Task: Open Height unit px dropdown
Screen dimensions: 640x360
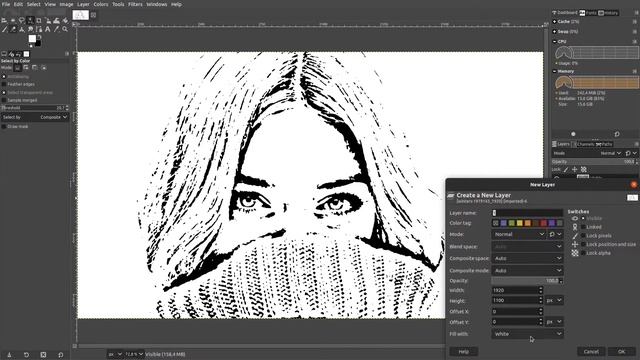Action: coord(554,300)
